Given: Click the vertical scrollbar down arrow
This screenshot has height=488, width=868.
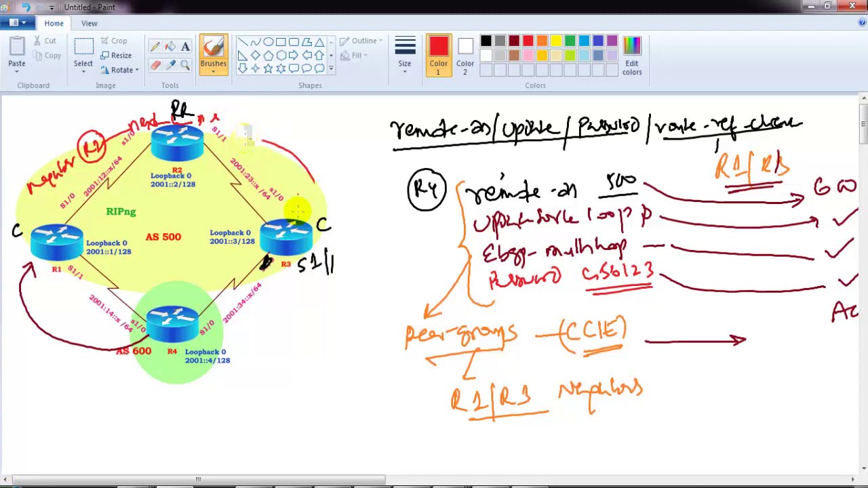Looking at the screenshot, I should pyautogui.click(x=863, y=468).
